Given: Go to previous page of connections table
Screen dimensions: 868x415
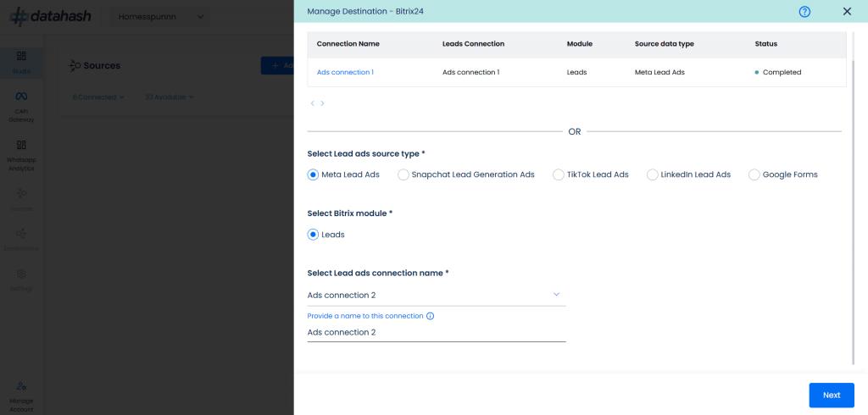Looking at the screenshot, I should (312, 103).
